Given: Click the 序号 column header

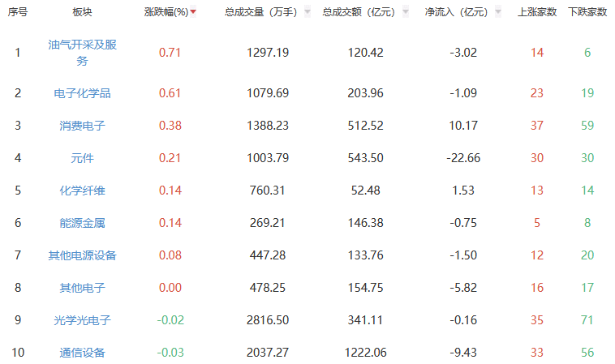Looking at the screenshot, I should (x=18, y=13).
